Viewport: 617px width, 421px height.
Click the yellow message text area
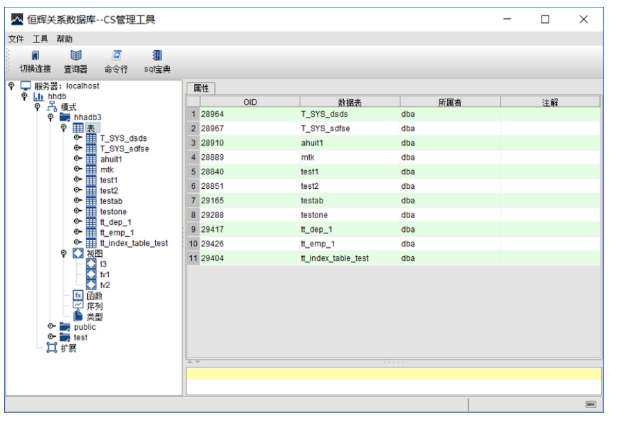click(x=393, y=380)
